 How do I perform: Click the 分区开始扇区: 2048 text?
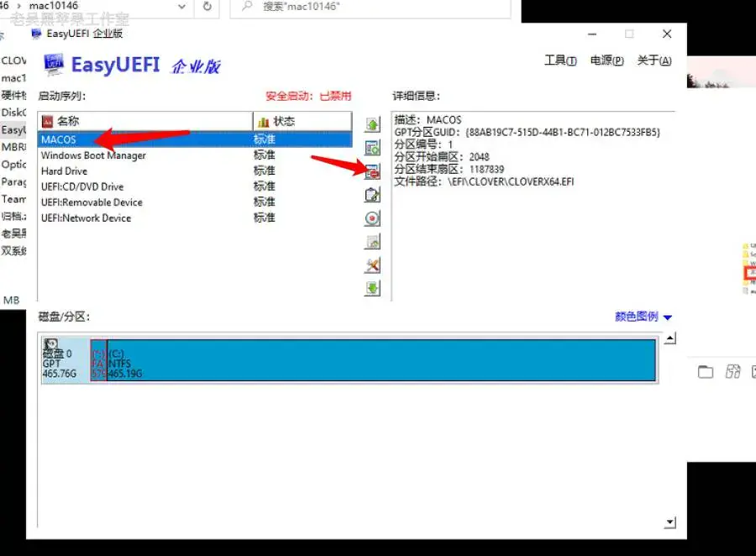tap(442, 157)
